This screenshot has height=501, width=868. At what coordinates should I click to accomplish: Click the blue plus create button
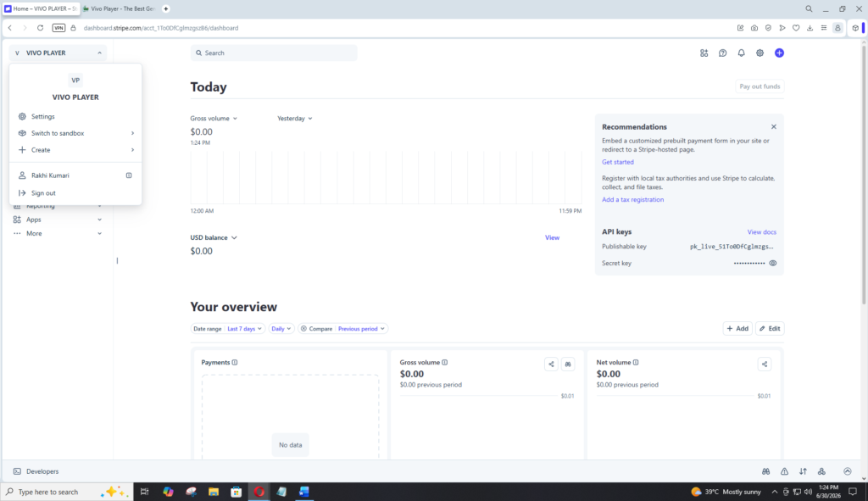pyautogui.click(x=779, y=53)
